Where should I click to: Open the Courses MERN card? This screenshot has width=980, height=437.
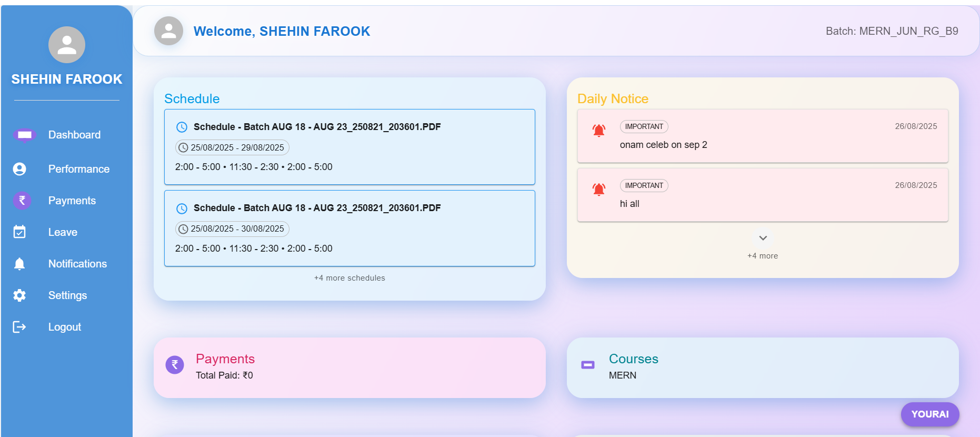[x=762, y=368]
